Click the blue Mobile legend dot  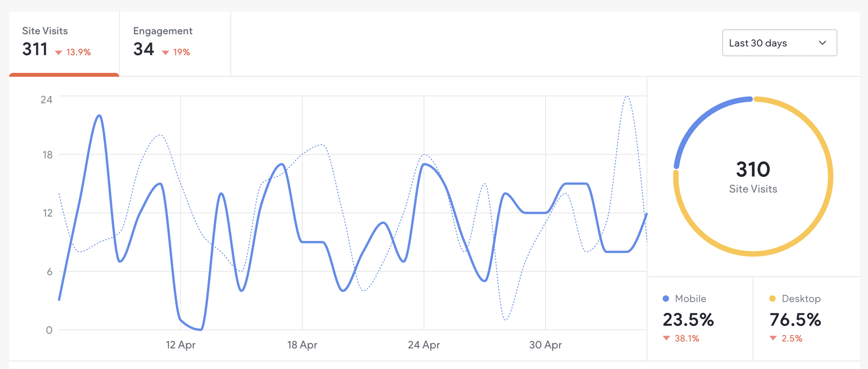pos(665,298)
